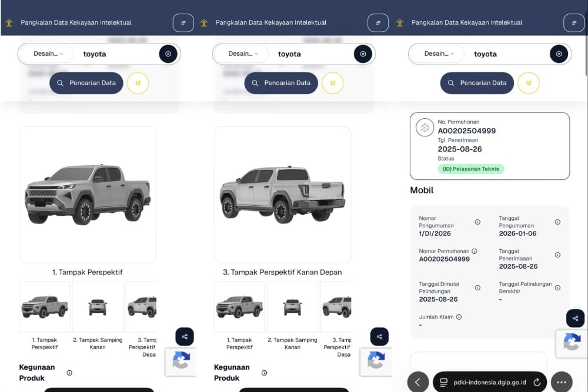Select the first Tampak Perspektif thumbnail in middle panel

[x=239, y=307]
